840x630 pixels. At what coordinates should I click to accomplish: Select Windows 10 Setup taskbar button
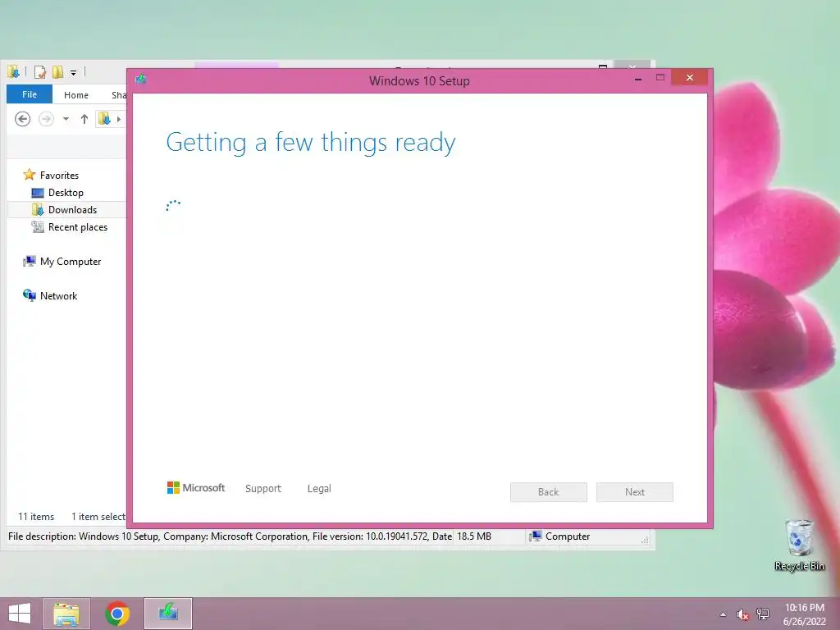[x=168, y=614]
